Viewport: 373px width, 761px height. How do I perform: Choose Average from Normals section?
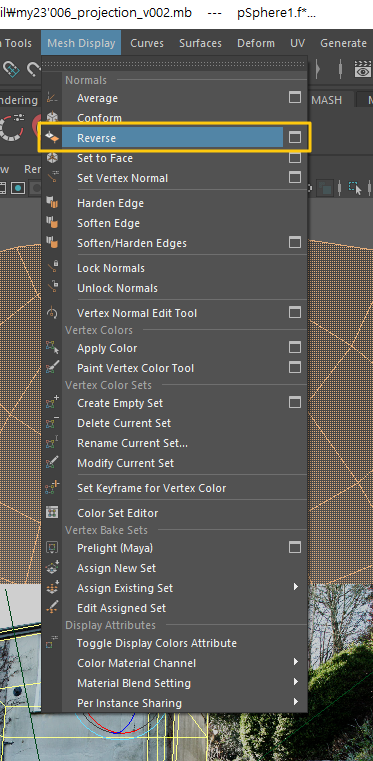pos(97,98)
